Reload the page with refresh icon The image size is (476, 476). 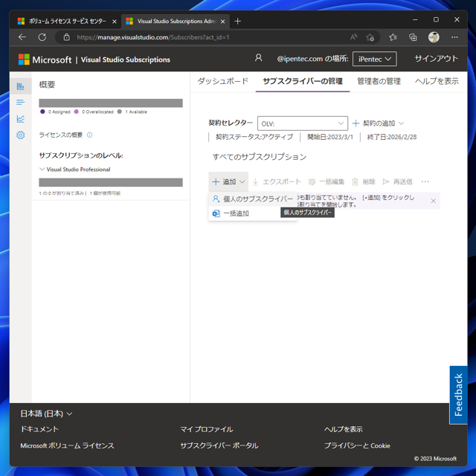click(42, 37)
